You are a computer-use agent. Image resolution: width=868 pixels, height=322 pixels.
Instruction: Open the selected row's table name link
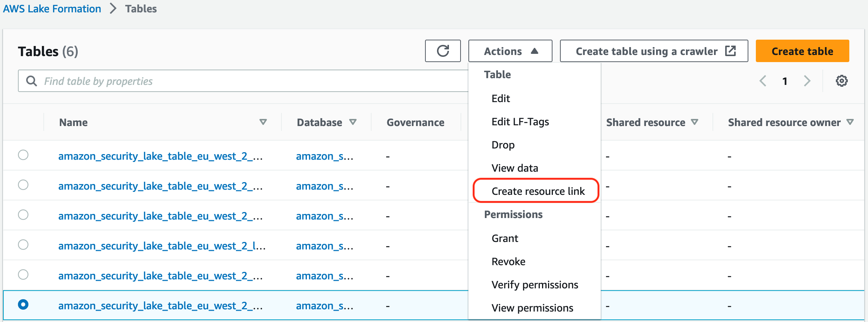point(160,306)
